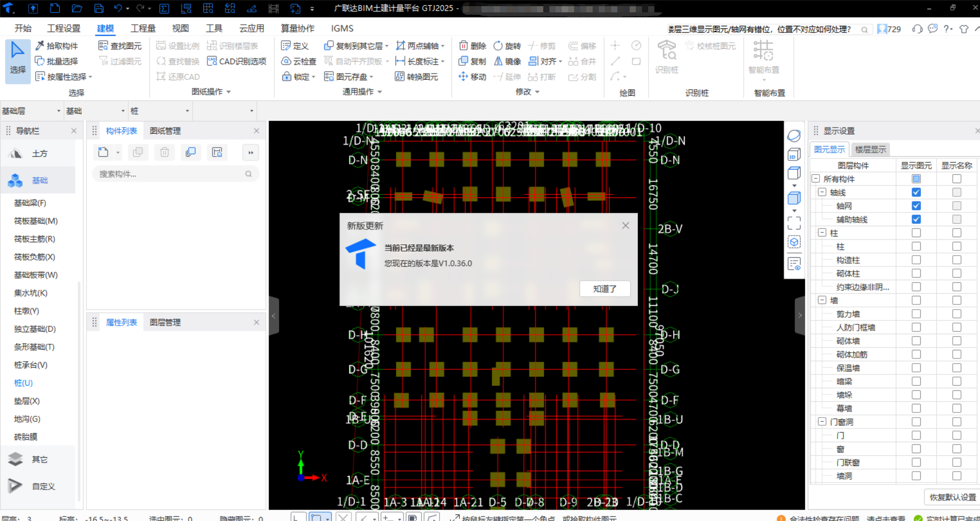Click the undo icon in title bar

[118, 8]
